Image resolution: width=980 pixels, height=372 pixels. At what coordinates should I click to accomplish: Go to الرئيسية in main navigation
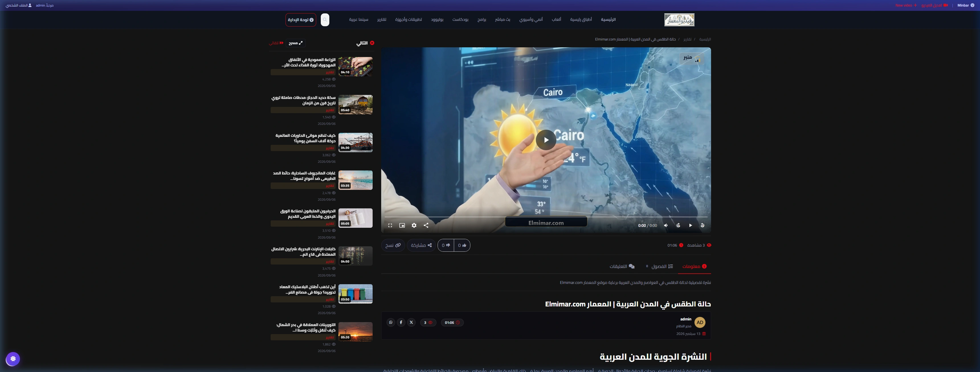coord(608,19)
